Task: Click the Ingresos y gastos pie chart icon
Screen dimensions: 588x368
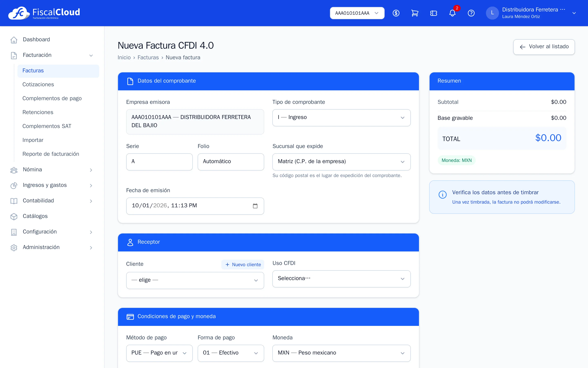Action: [14, 185]
